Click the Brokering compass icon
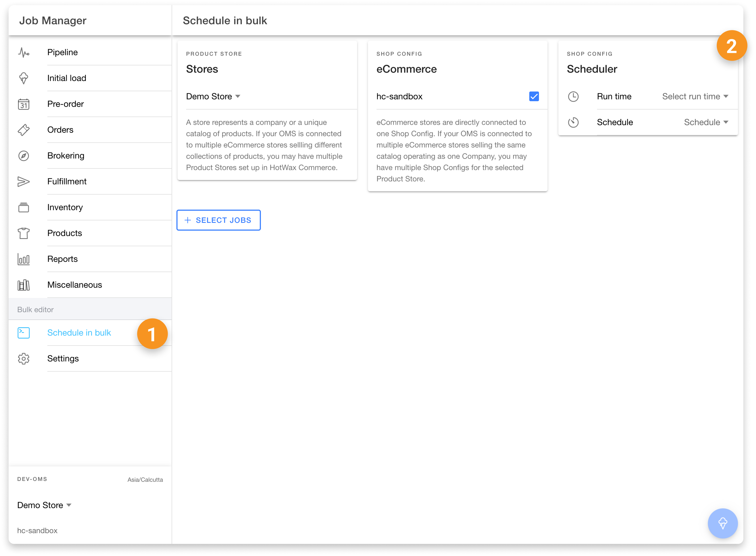The image size is (756, 556). (24, 156)
